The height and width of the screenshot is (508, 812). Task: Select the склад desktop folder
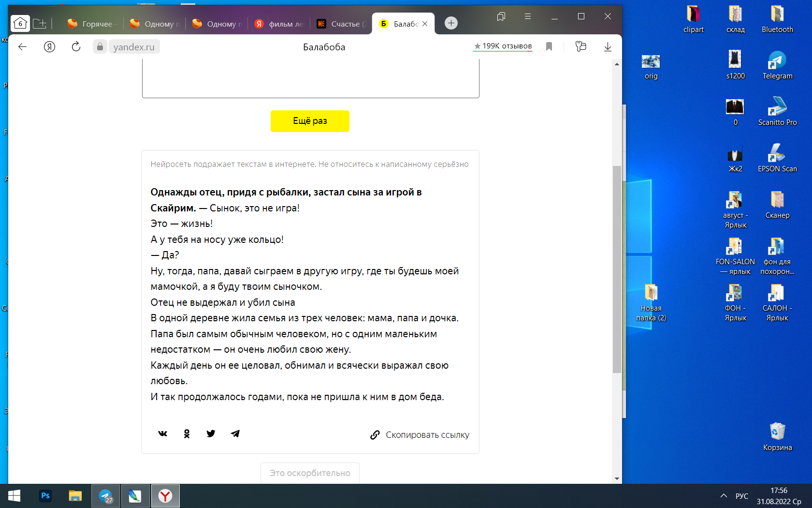pos(736,19)
